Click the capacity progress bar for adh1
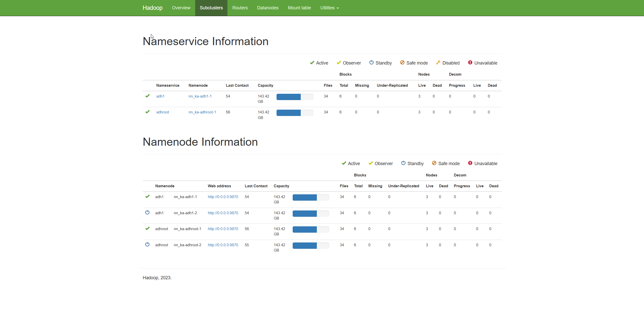644x309 pixels. pos(295,97)
